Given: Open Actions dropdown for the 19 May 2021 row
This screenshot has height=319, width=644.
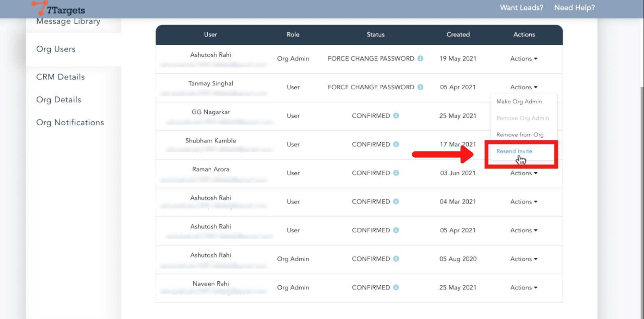Looking at the screenshot, I should pos(524,58).
